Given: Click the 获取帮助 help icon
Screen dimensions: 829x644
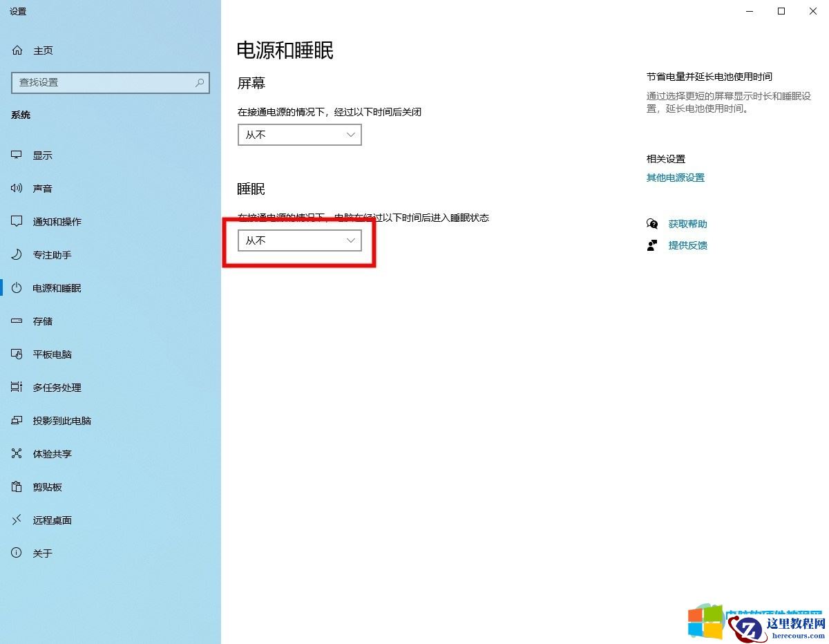Looking at the screenshot, I should click(x=652, y=223).
